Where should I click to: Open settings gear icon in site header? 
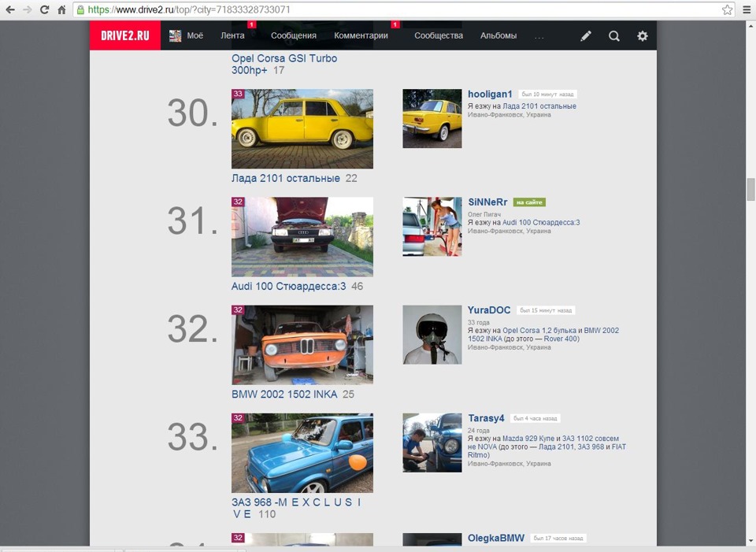tap(643, 35)
